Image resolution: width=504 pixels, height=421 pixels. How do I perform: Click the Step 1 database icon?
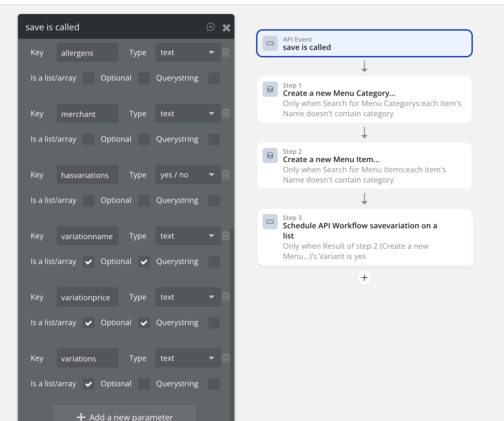270,89
